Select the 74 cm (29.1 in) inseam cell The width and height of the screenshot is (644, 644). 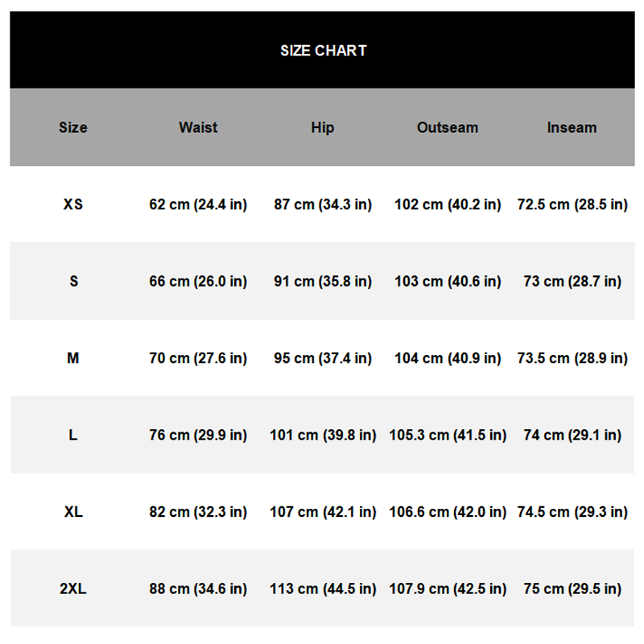click(x=572, y=435)
